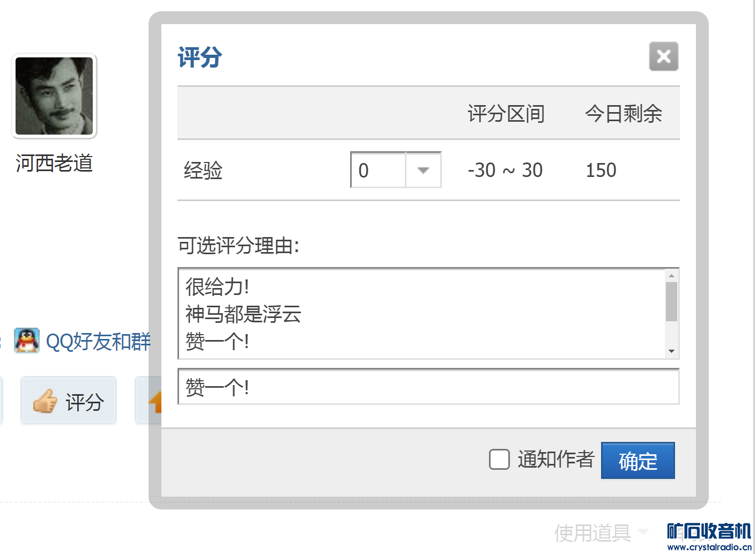
Task: Open the QQ好友和群 link
Action: (x=98, y=342)
